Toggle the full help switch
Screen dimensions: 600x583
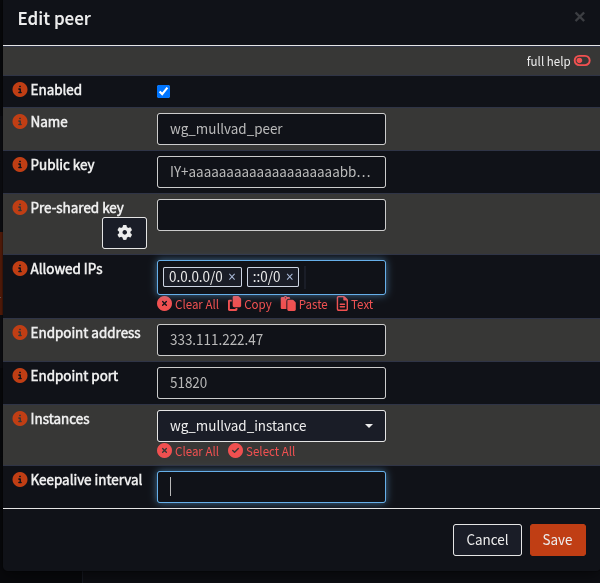point(582,61)
